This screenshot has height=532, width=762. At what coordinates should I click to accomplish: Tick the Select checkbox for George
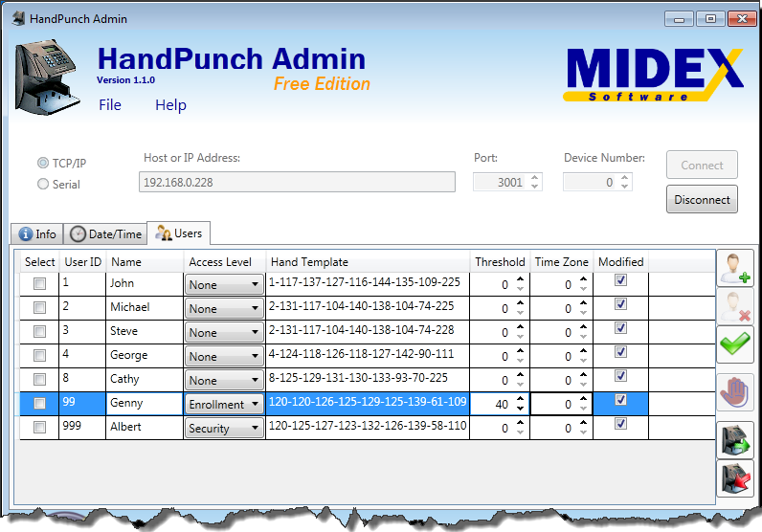(x=40, y=355)
